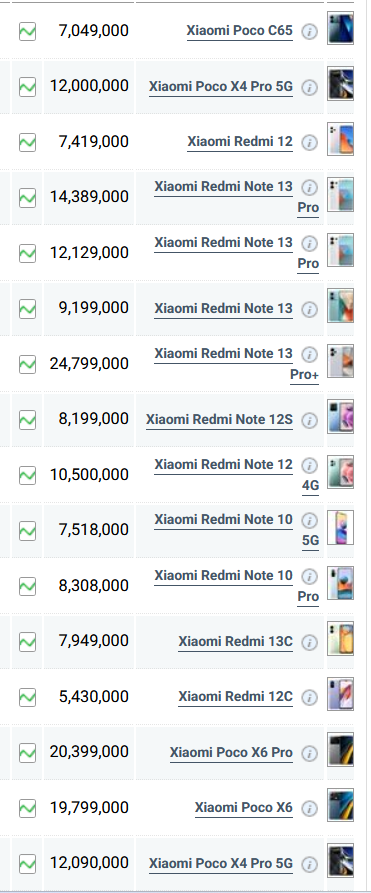Follow the Xiaomi Poco X6 Pro link
Image resolution: width=371 pixels, height=893 pixels.
click(231, 752)
